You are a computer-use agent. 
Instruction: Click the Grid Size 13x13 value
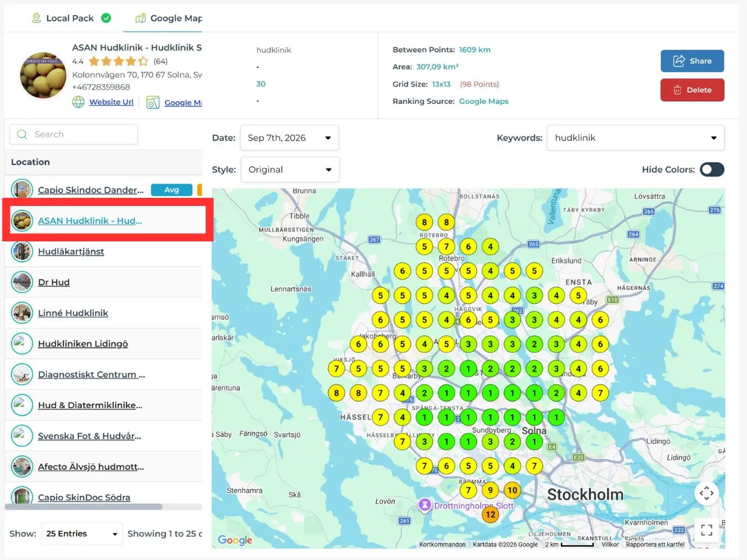[441, 84]
